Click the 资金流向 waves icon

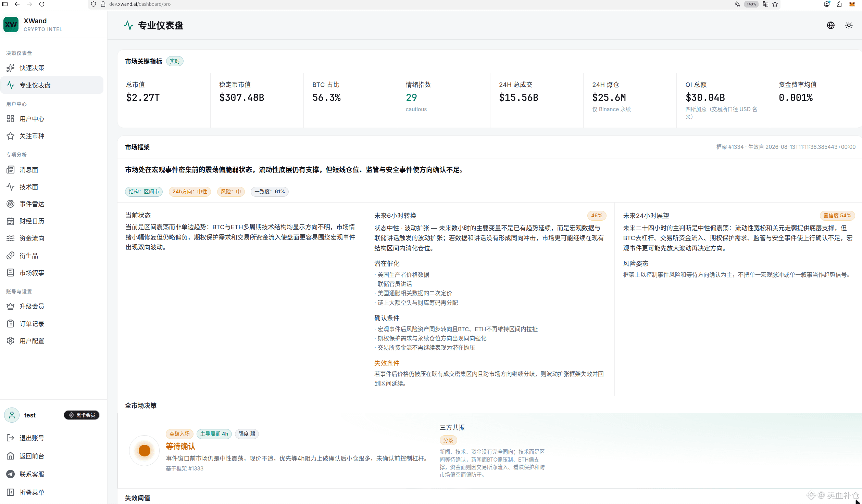[x=11, y=238]
